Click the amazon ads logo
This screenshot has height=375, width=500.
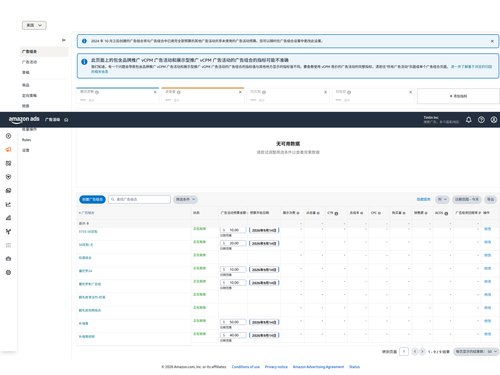[x=24, y=120]
